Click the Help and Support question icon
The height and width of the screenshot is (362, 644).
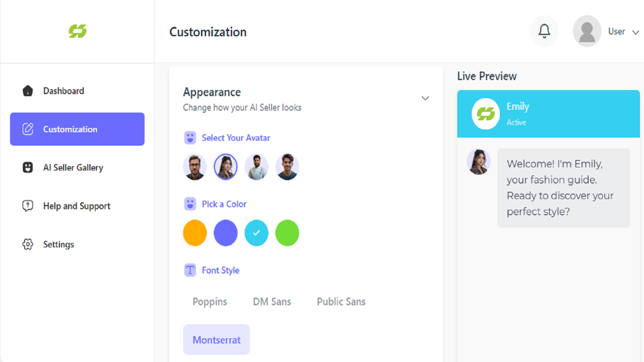click(28, 206)
